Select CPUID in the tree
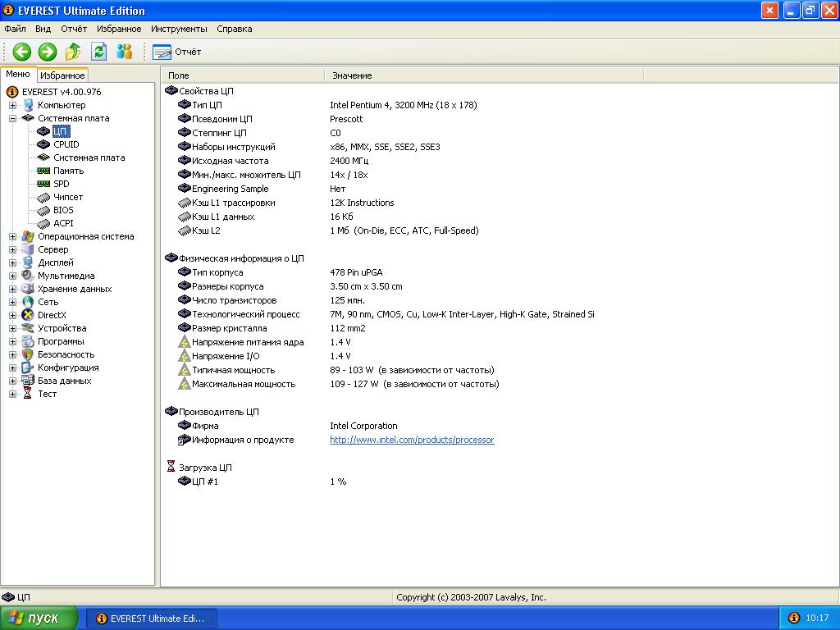The height and width of the screenshot is (630, 840). pyautogui.click(x=66, y=144)
